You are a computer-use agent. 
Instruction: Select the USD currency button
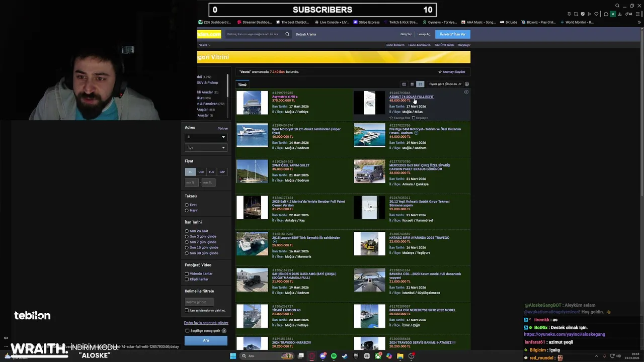pos(201,172)
